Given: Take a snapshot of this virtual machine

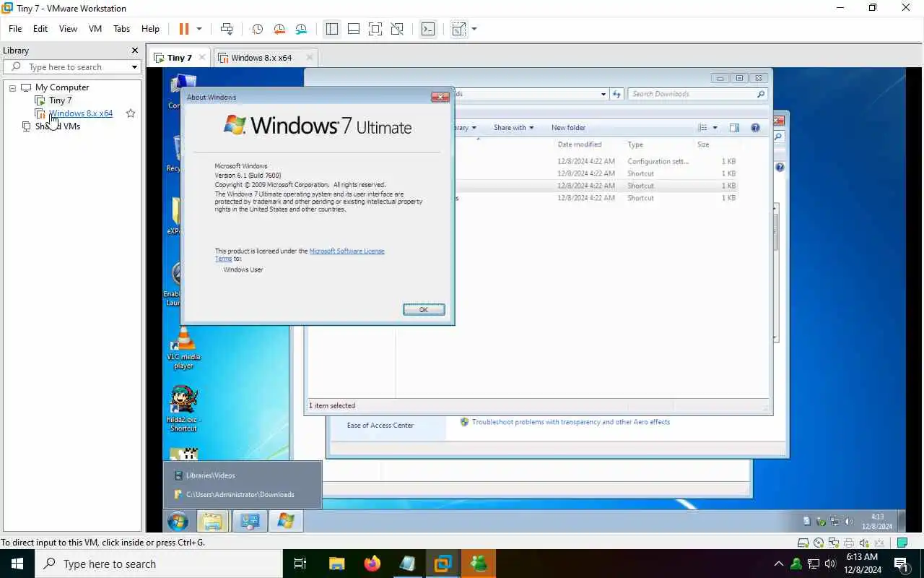Looking at the screenshot, I should coord(257,29).
